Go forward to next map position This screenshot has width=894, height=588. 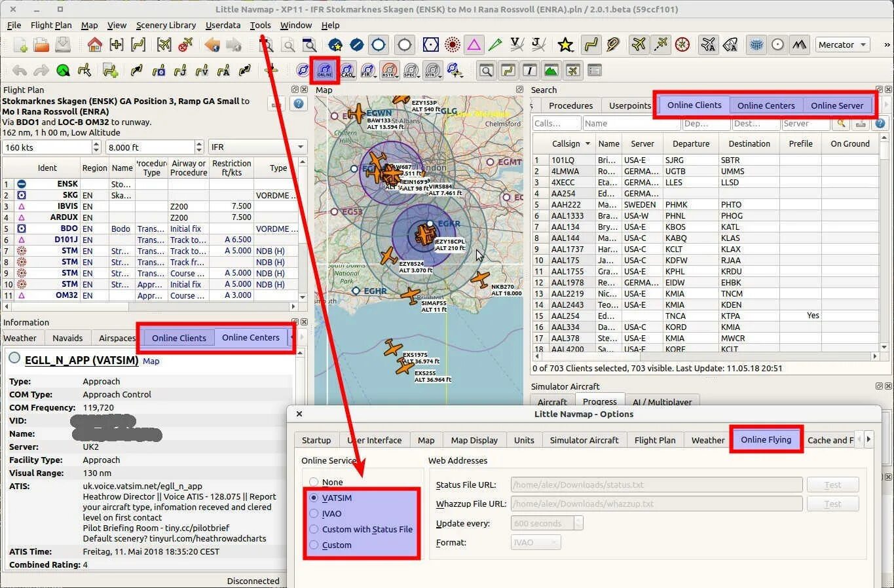[234, 45]
